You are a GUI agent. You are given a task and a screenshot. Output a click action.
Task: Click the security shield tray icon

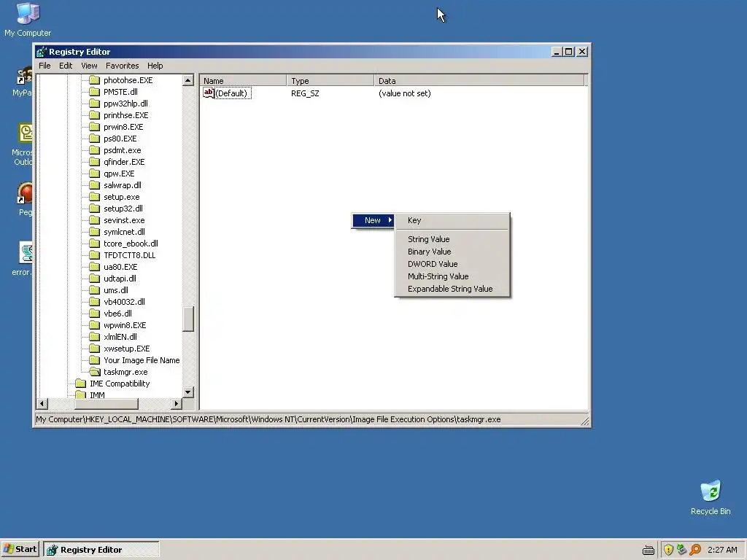pyautogui.click(x=668, y=550)
